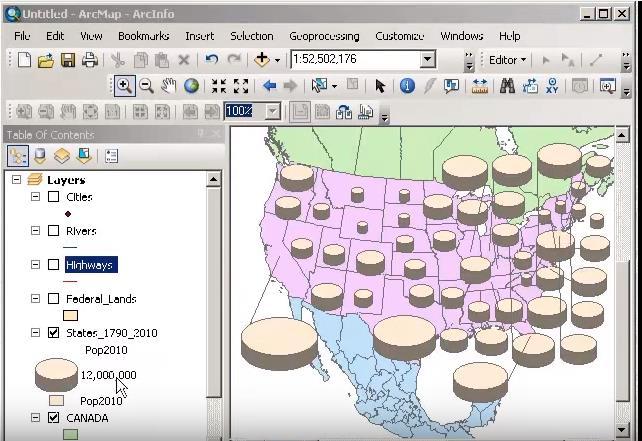Select the Zoom Out tool
The height and width of the screenshot is (441, 642).
coord(146,86)
